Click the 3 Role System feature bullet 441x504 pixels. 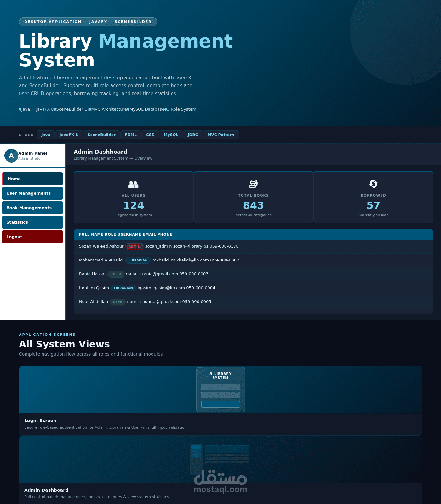tap(180, 109)
